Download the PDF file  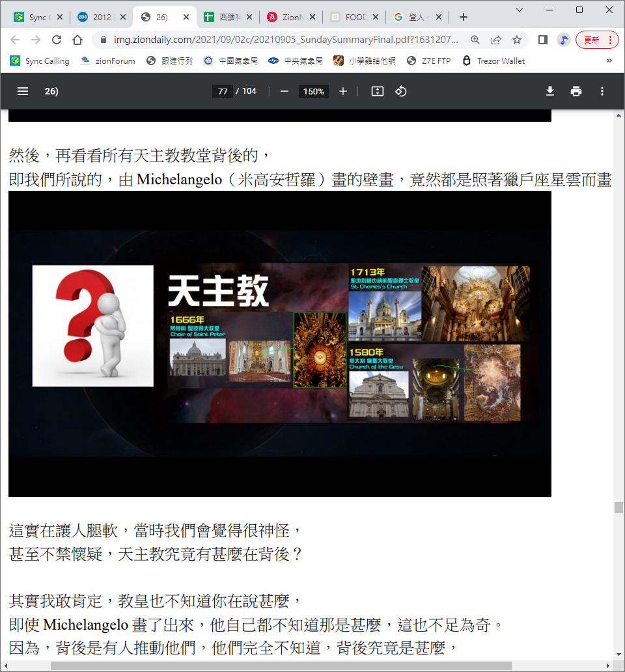(x=550, y=91)
